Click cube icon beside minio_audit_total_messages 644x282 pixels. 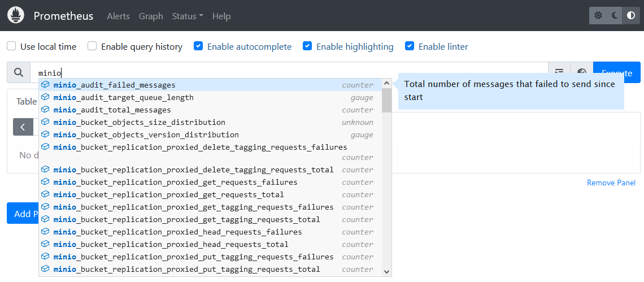[46, 110]
